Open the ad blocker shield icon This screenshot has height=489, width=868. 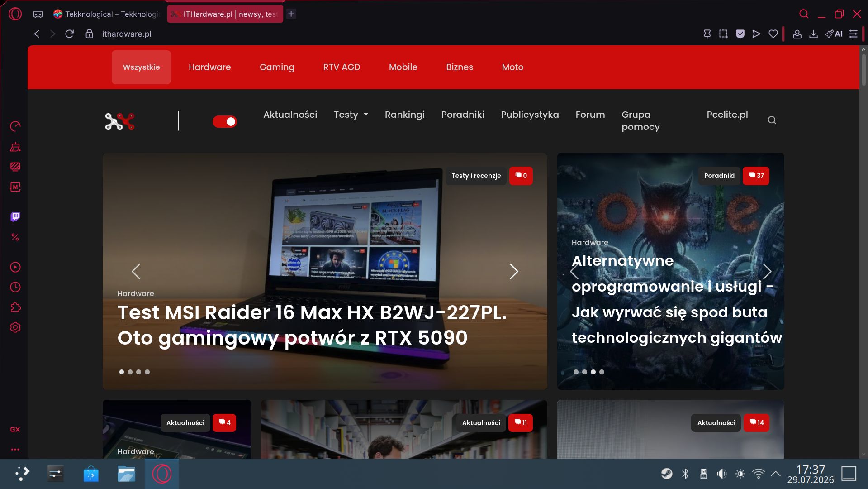(740, 34)
